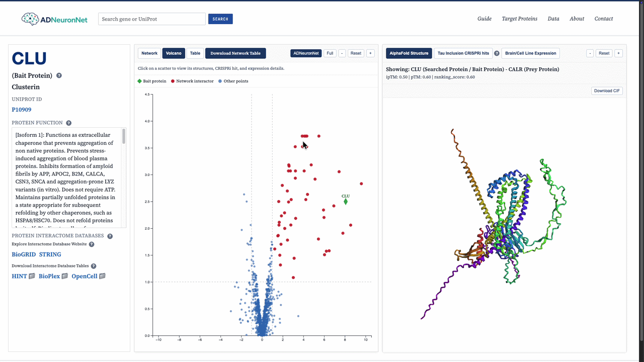Image resolution: width=644 pixels, height=362 pixels.
Task: Click the blue SEARCH button
Action: (x=220, y=19)
